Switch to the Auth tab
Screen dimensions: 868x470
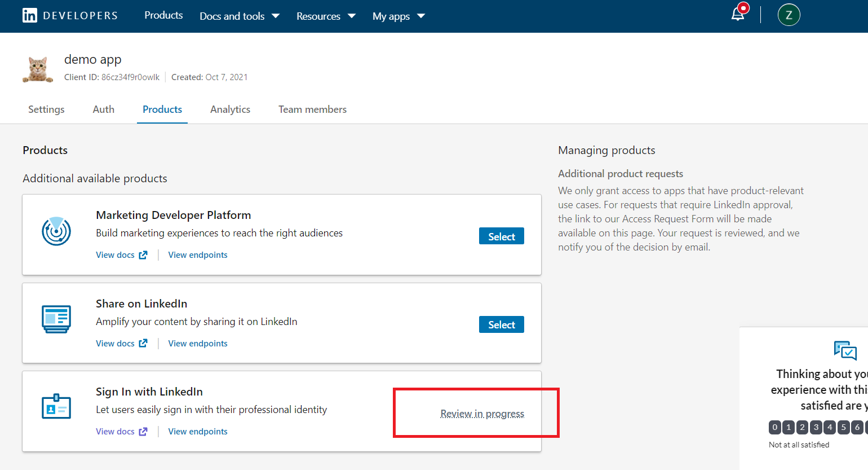[104, 109]
